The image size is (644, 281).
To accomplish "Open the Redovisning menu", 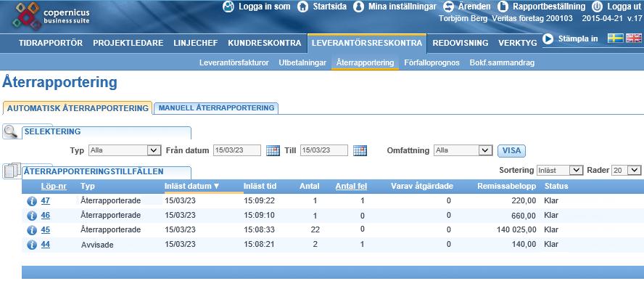I will coord(461,43).
